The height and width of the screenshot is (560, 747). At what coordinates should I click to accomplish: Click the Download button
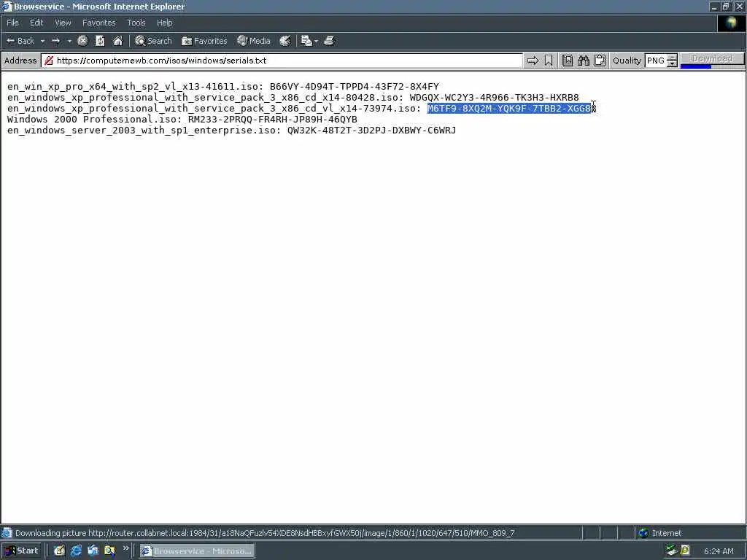pyautogui.click(x=712, y=58)
